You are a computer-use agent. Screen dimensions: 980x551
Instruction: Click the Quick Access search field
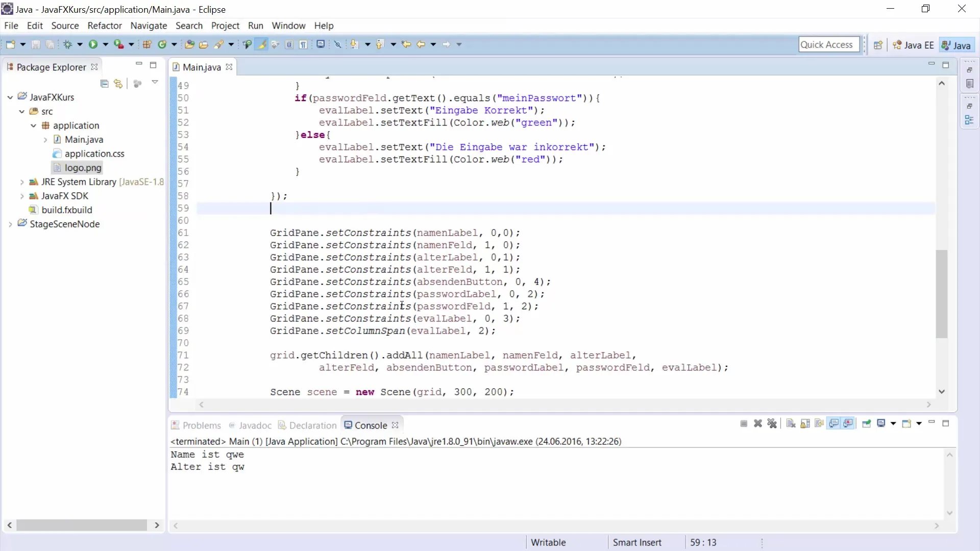829,44
